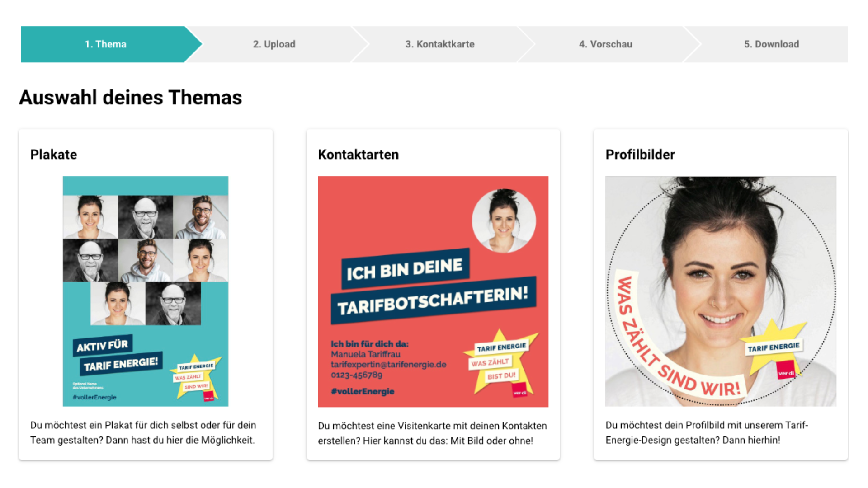Click the Plakate card heading
Screen dimensions: 868x488
pyautogui.click(x=53, y=155)
